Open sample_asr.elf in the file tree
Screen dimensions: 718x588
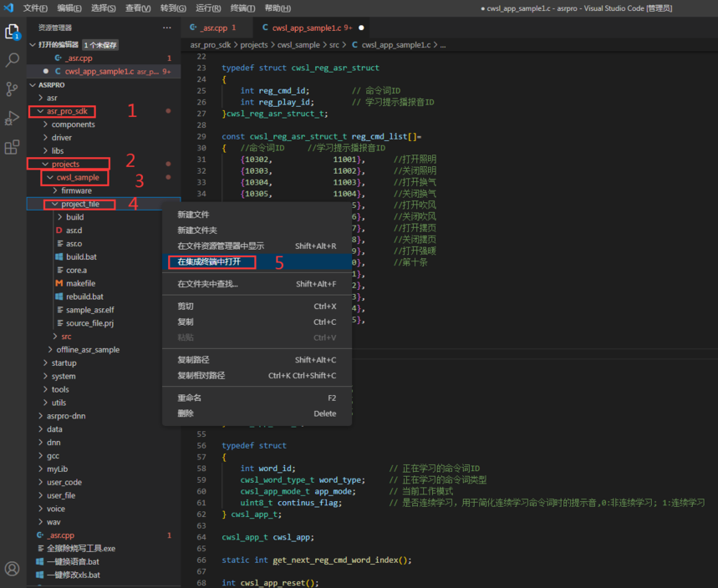(x=90, y=310)
